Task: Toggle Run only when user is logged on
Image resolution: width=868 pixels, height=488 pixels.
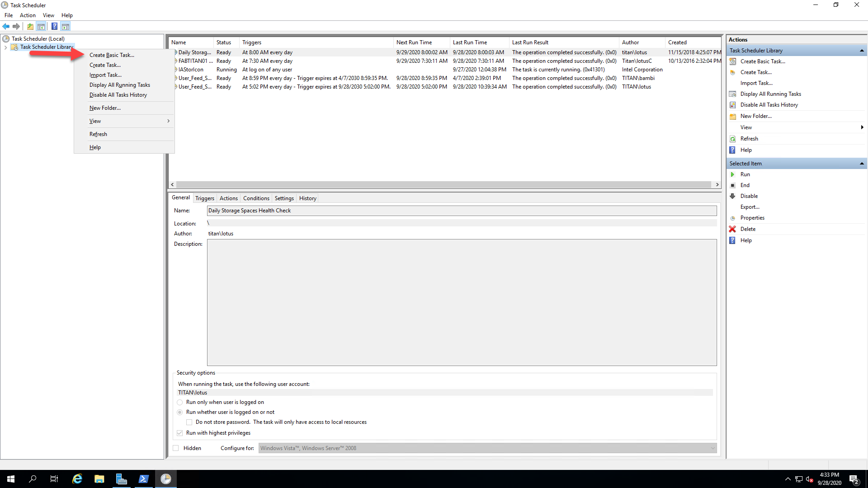Action: pos(180,402)
